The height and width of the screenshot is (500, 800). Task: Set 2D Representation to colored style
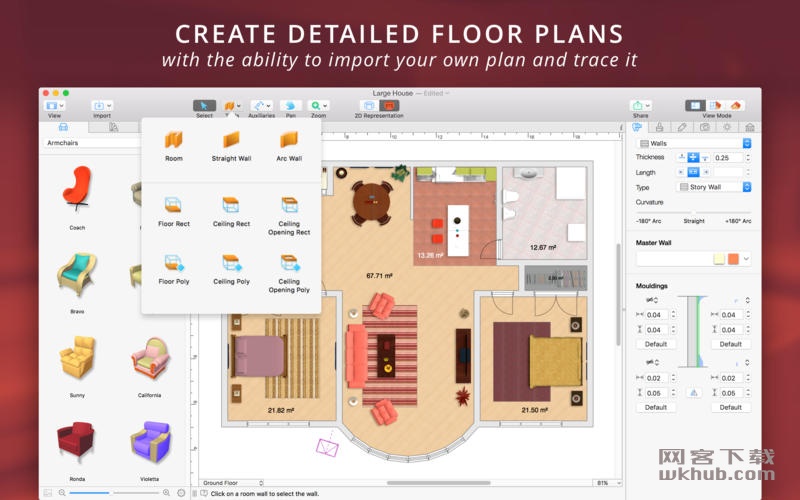[x=389, y=106]
